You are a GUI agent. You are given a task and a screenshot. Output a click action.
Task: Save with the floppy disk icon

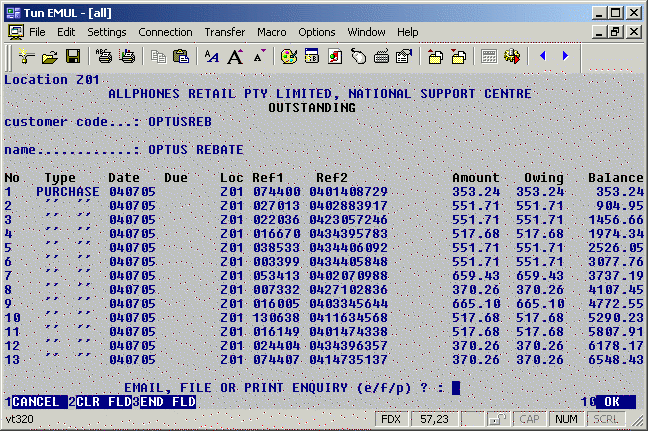point(73,57)
